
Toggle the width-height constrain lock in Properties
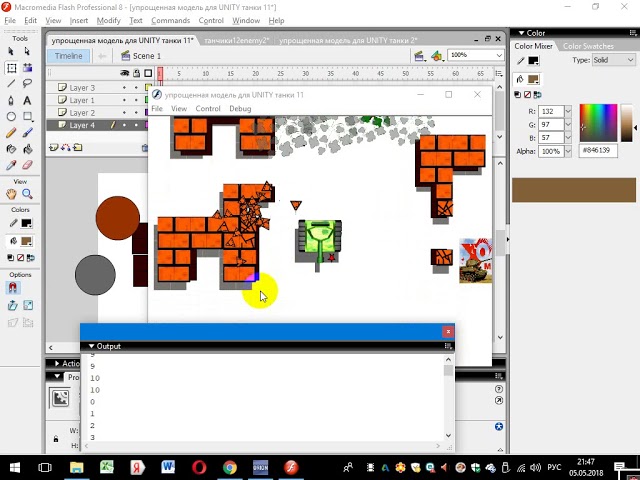[x=56, y=439]
